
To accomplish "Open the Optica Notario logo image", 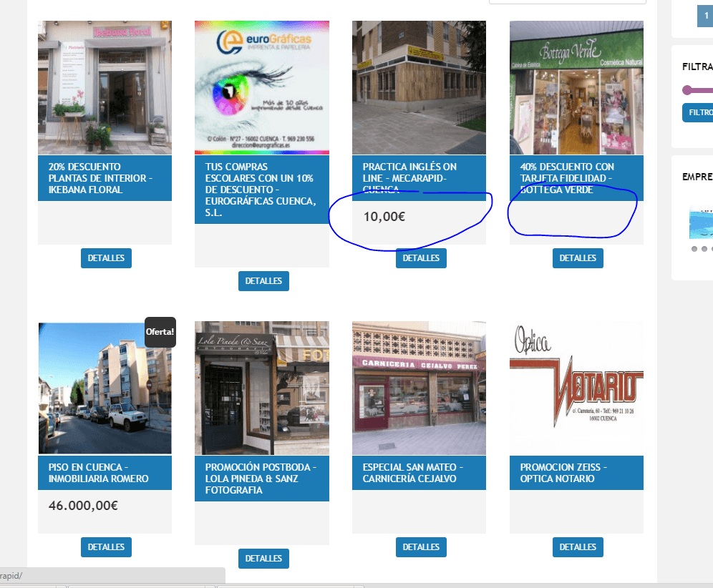I will (576, 388).
